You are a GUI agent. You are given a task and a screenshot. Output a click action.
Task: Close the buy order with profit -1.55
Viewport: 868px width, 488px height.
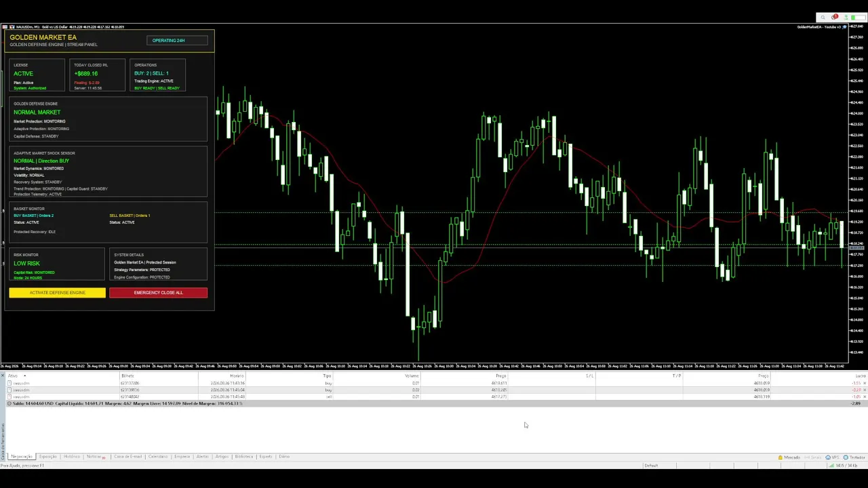[865, 384]
